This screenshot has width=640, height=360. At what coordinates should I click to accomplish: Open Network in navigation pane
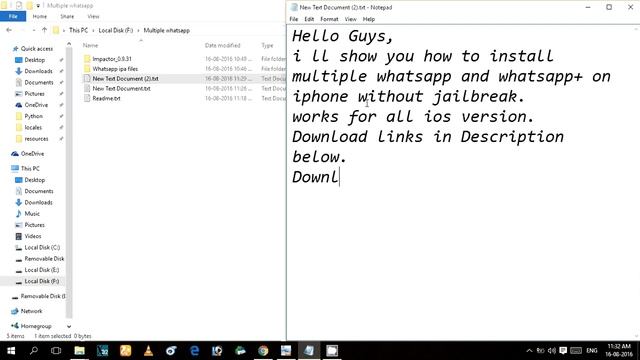(31, 311)
